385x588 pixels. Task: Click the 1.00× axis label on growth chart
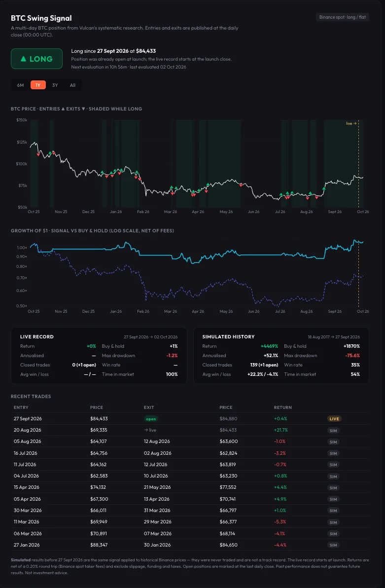click(x=22, y=248)
